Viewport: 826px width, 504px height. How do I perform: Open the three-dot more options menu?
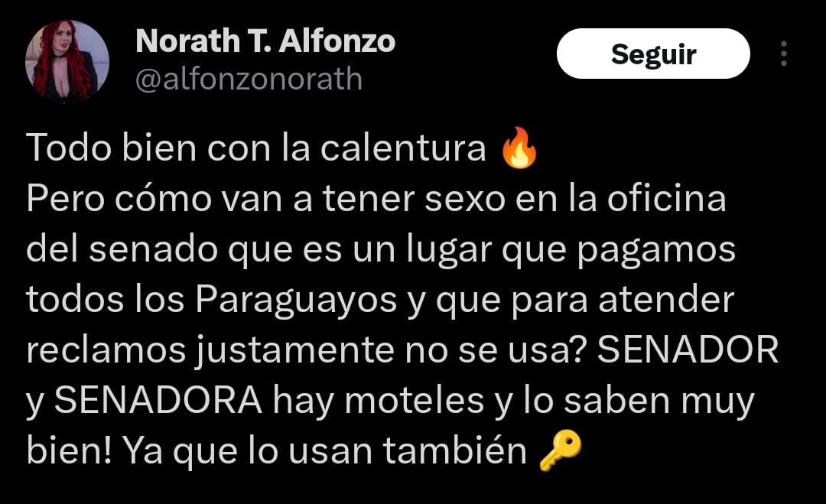tap(784, 54)
